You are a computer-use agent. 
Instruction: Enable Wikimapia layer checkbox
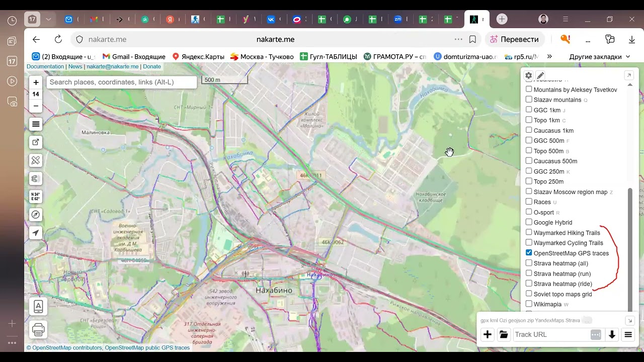[529, 304]
